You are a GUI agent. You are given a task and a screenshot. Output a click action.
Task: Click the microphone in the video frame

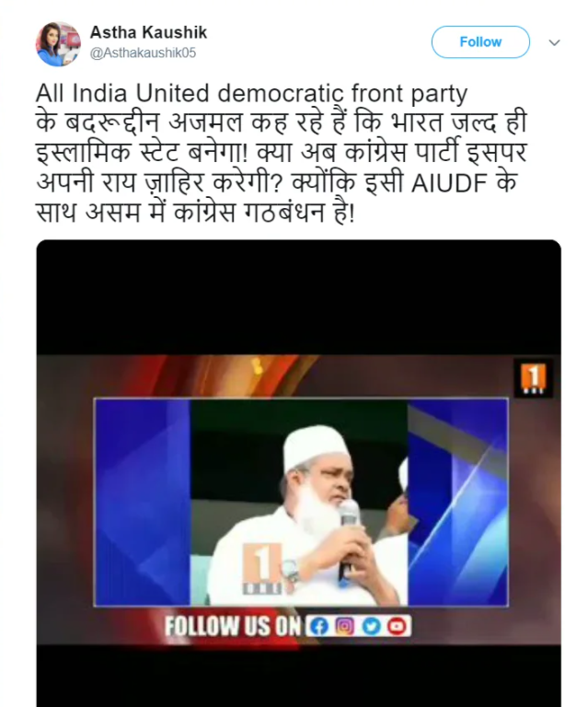347,537
